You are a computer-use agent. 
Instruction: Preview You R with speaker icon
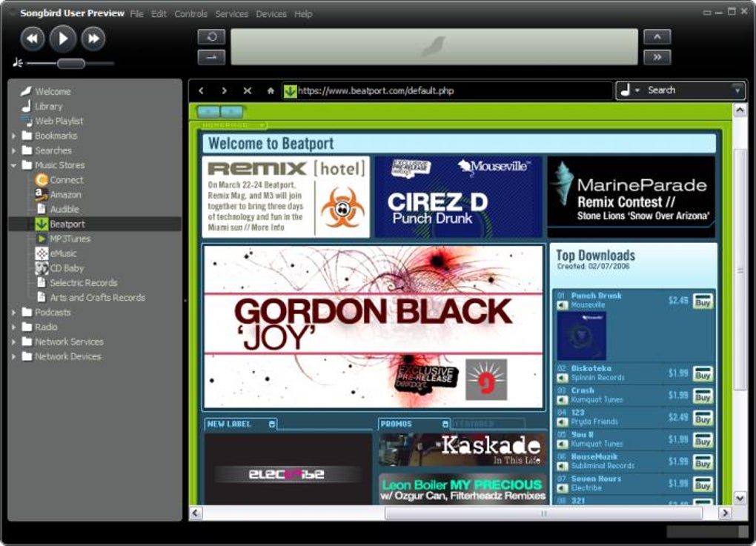[562, 444]
